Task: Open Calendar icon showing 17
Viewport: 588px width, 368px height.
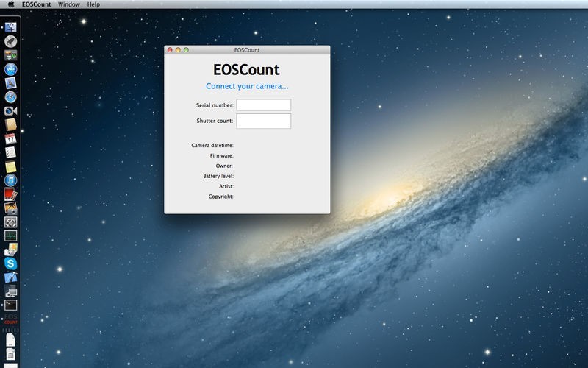Action: click(x=10, y=138)
